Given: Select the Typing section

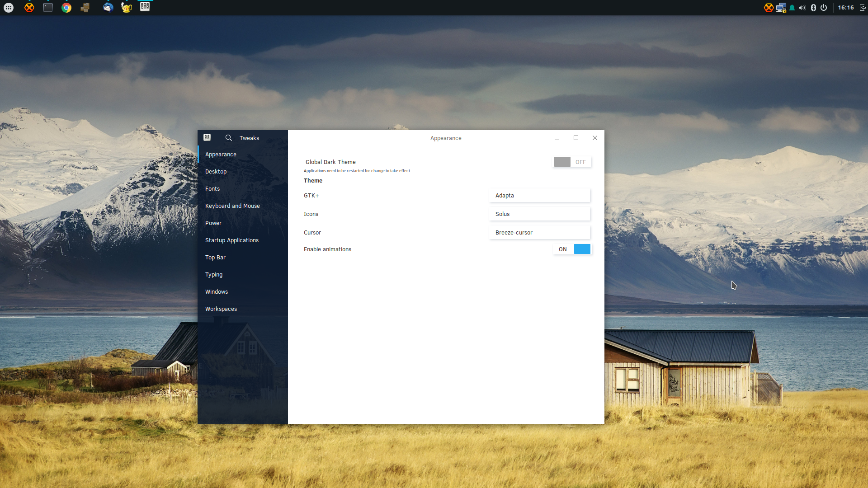Looking at the screenshot, I should click(x=243, y=275).
